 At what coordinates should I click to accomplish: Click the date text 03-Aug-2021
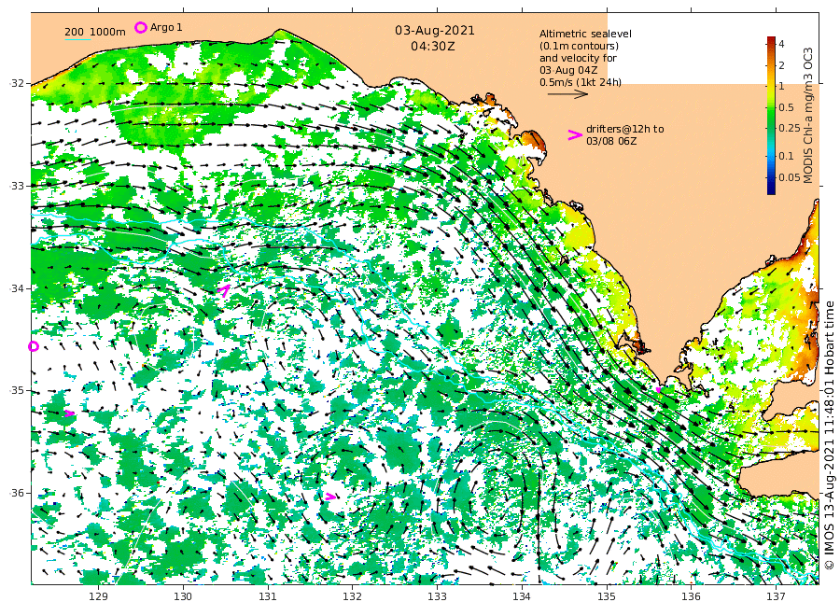(434, 31)
